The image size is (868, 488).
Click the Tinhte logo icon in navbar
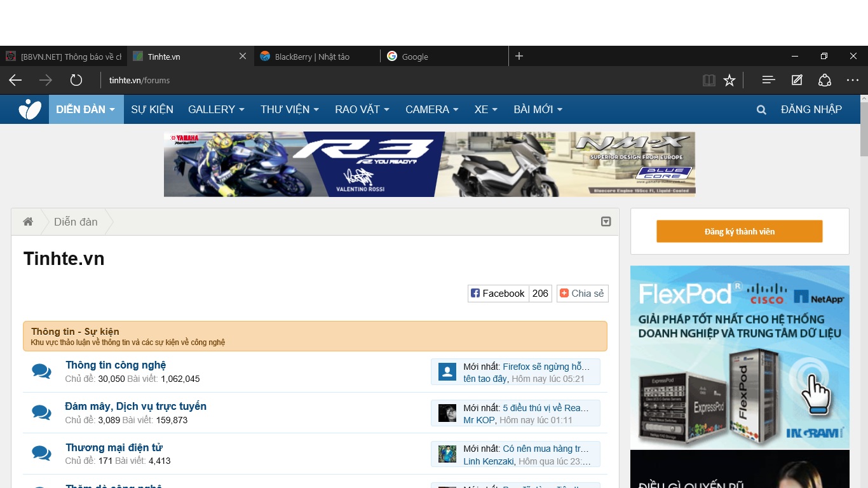tap(30, 109)
